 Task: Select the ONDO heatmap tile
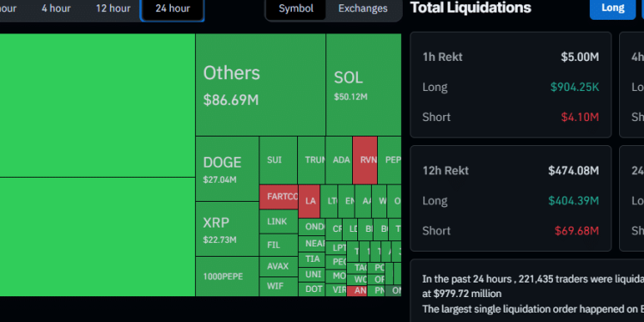(x=312, y=228)
